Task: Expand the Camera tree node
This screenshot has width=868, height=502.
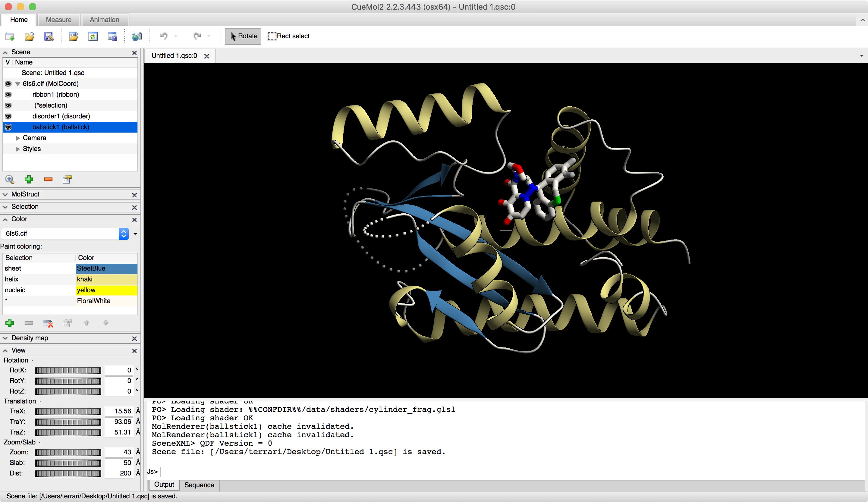Action: coord(17,138)
